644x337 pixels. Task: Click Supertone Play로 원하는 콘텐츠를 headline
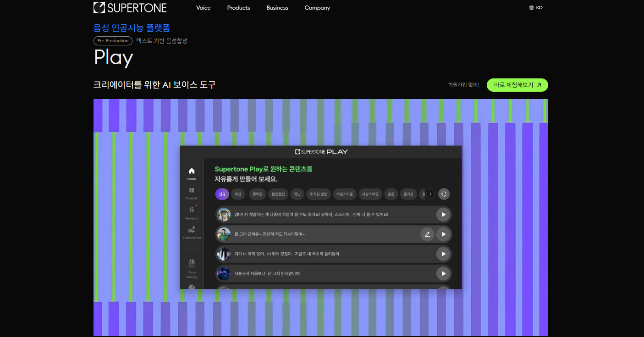263,169
